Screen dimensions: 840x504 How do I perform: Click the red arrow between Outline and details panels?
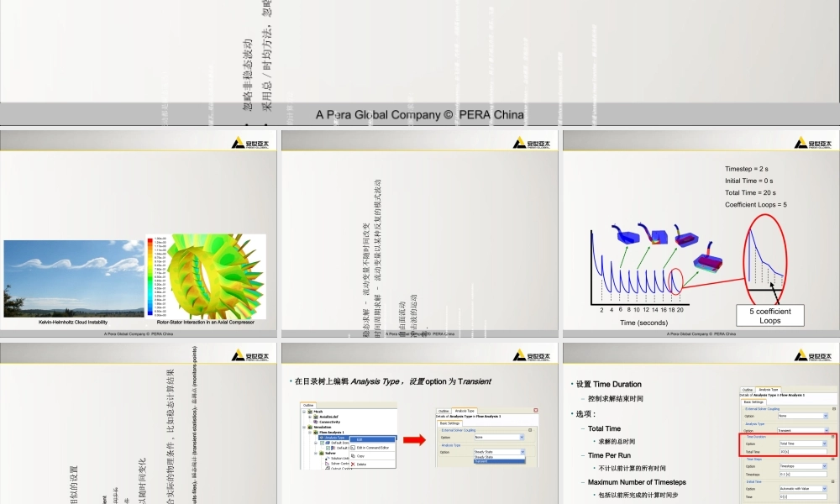coord(415,439)
